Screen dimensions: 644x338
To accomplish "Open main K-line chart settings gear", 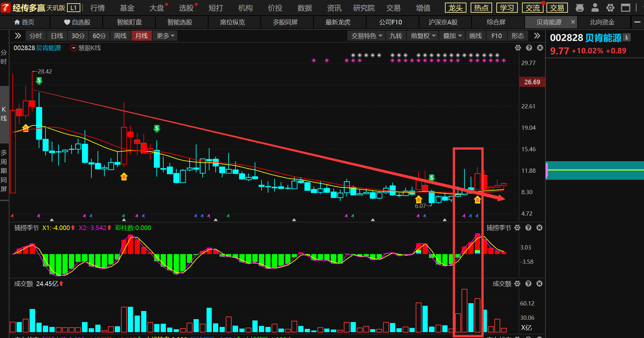I will point(518,48).
